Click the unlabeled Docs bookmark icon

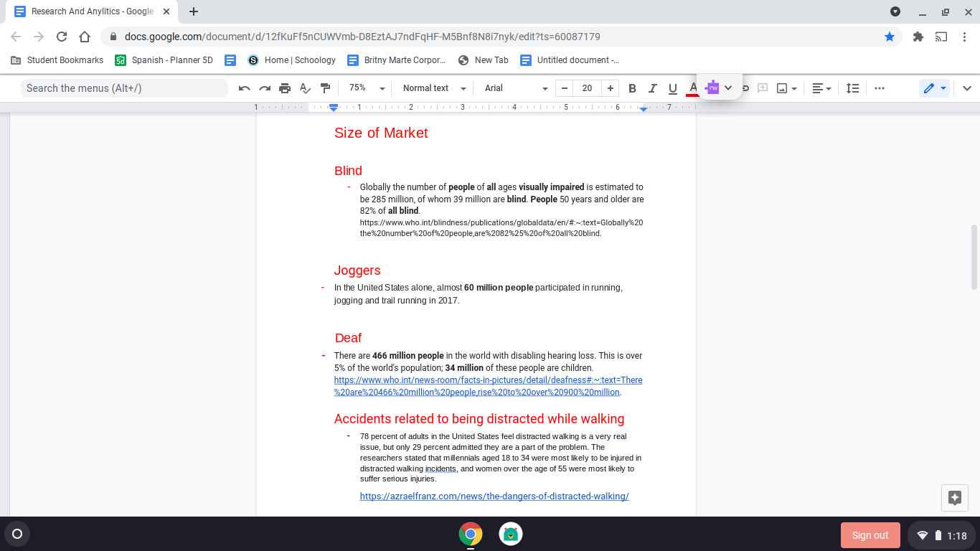(x=230, y=60)
